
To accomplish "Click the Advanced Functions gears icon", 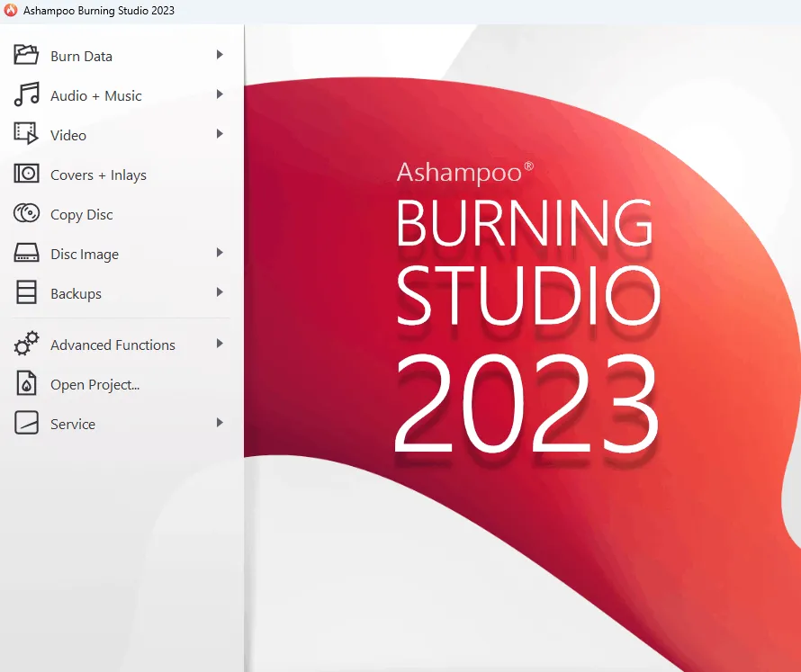I will (26, 344).
